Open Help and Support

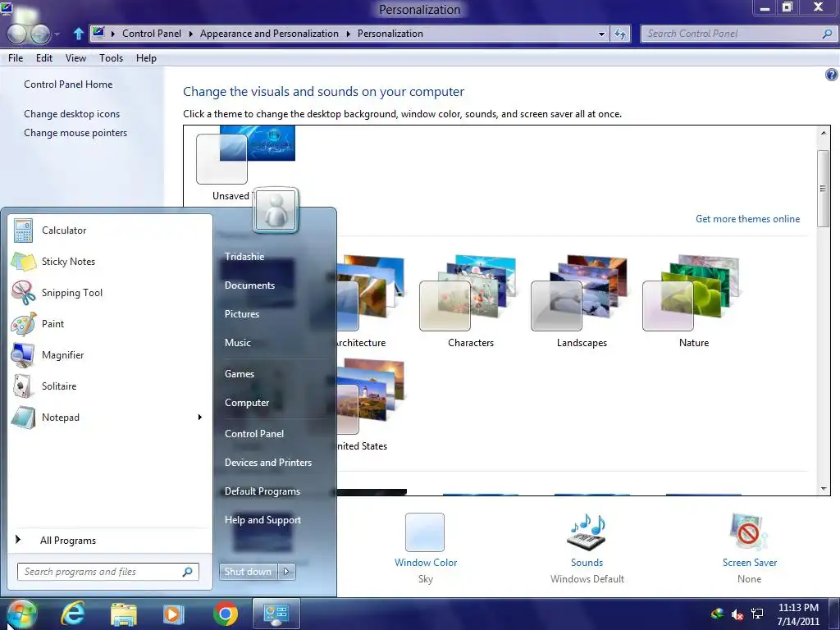(262, 520)
